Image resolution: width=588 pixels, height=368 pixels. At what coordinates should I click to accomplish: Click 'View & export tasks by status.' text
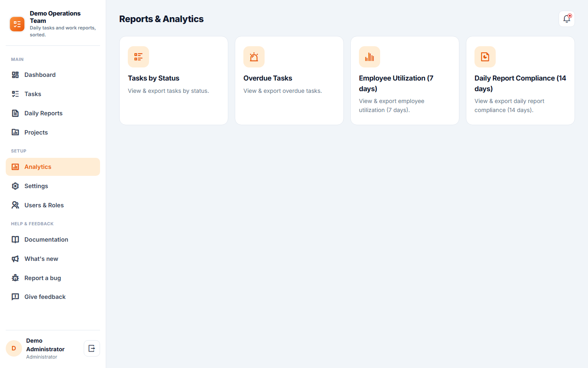[x=168, y=91]
